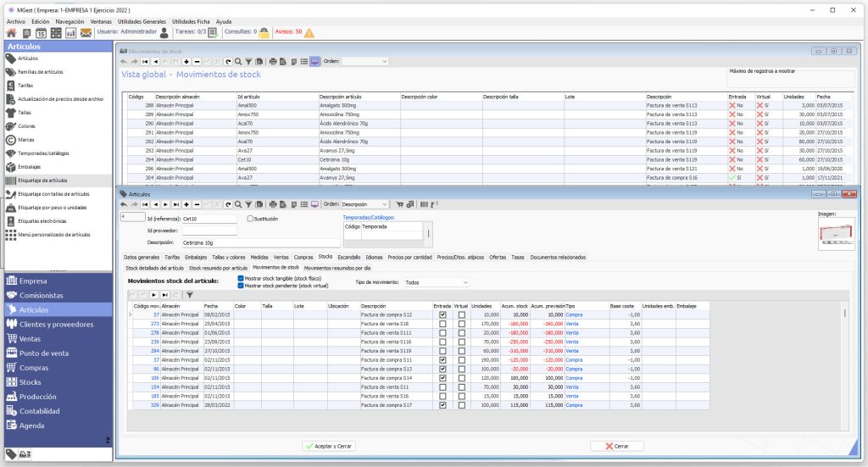Click the undo arrow in the Artículos window toolbar
868x467 pixels.
124,204
